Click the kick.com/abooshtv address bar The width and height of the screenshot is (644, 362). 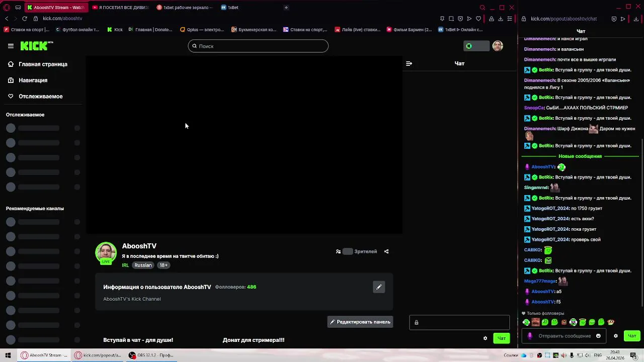click(x=62, y=19)
